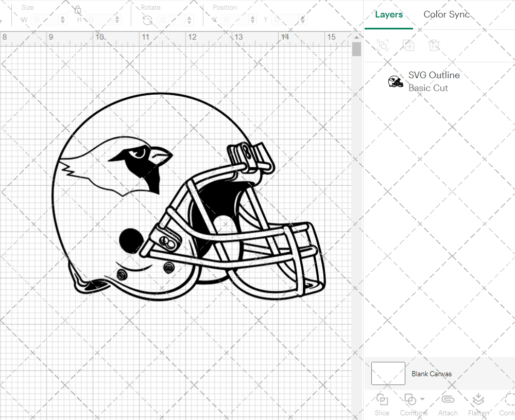Switch to the Color Sync tab
The width and height of the screenshot is (515, 420).
447,14
